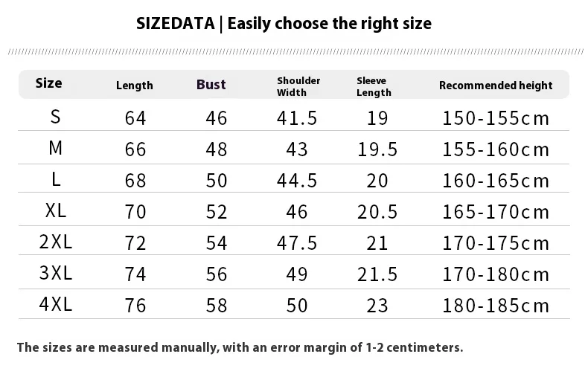The image size is (588, 380).
Task: Click the 41.5 shoulder width value
Action: 297,118
